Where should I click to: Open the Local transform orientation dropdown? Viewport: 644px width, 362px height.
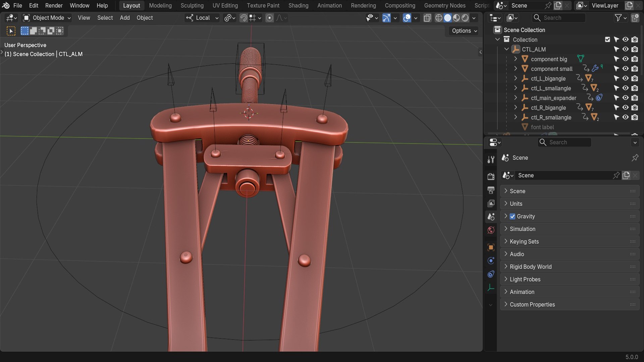click(202, 18)
